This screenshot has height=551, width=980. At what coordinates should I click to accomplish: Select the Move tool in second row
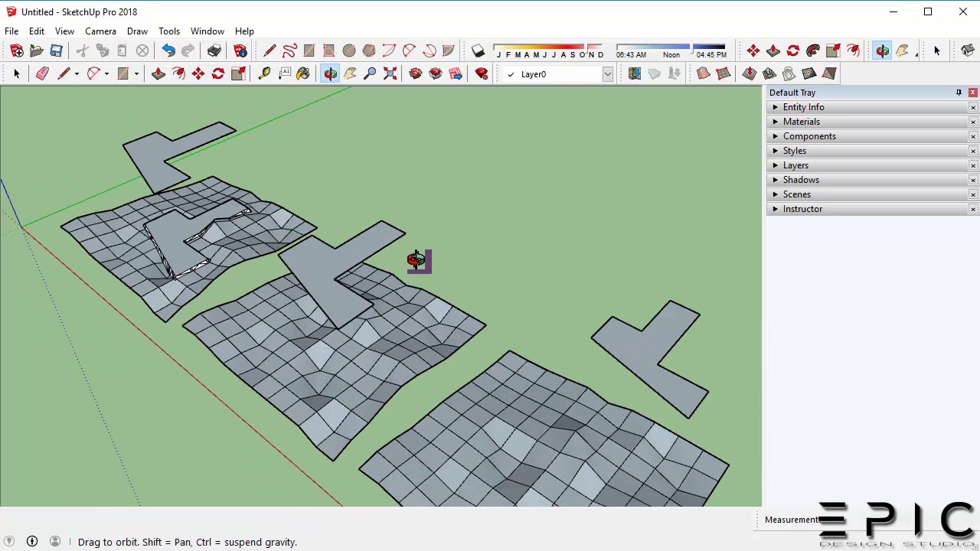tap(198, 73)
